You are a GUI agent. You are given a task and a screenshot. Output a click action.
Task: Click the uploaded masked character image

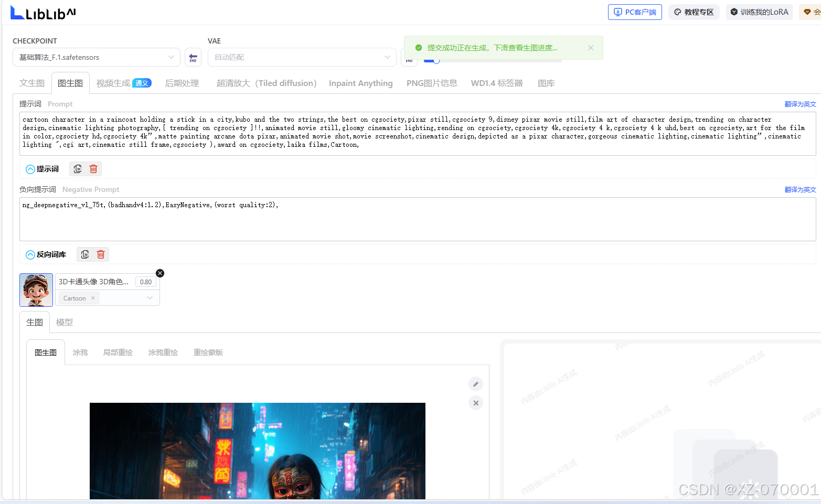(x=258, y=451)
